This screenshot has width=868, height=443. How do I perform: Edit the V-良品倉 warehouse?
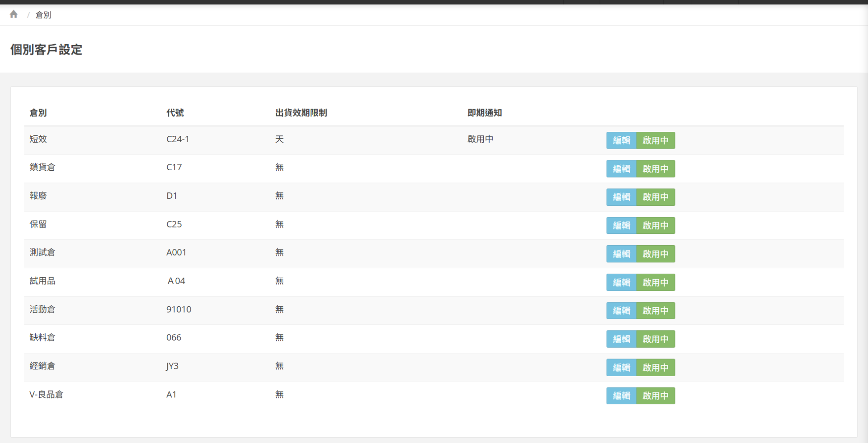click(x=621, y=396)
